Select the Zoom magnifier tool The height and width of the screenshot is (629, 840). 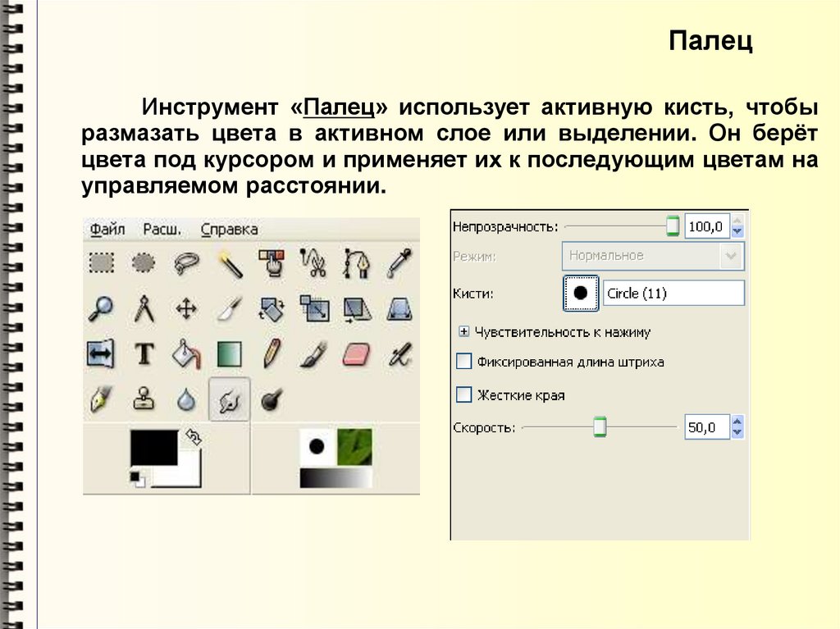tap(101, 308)
